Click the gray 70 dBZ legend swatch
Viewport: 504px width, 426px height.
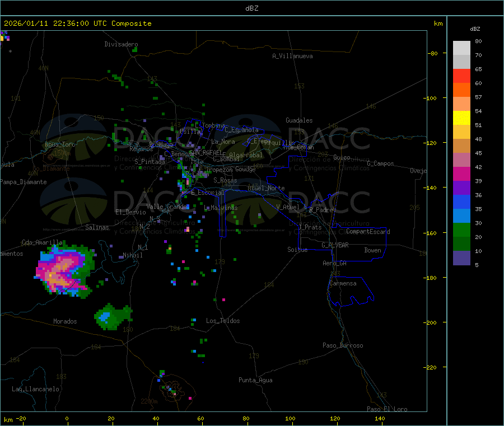click(x=461, y=62)
